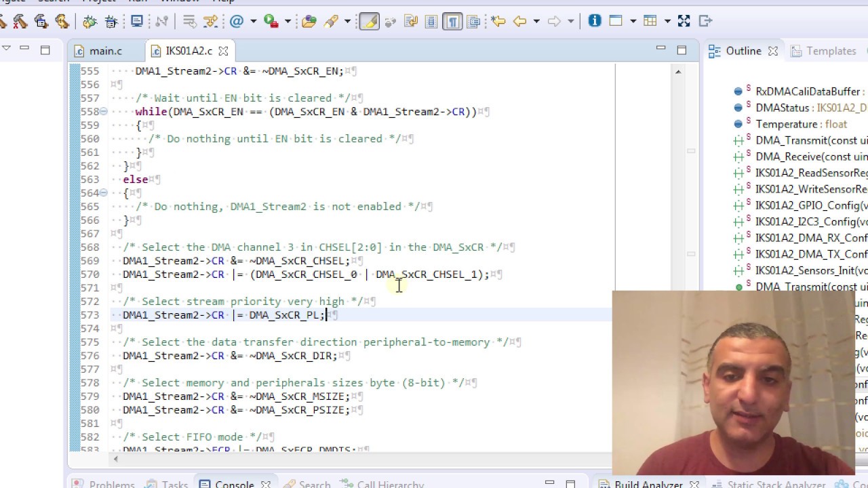The image size is (868, 488).
Task: Click the blue information icon in toolbar
Action: click(595, 21)
